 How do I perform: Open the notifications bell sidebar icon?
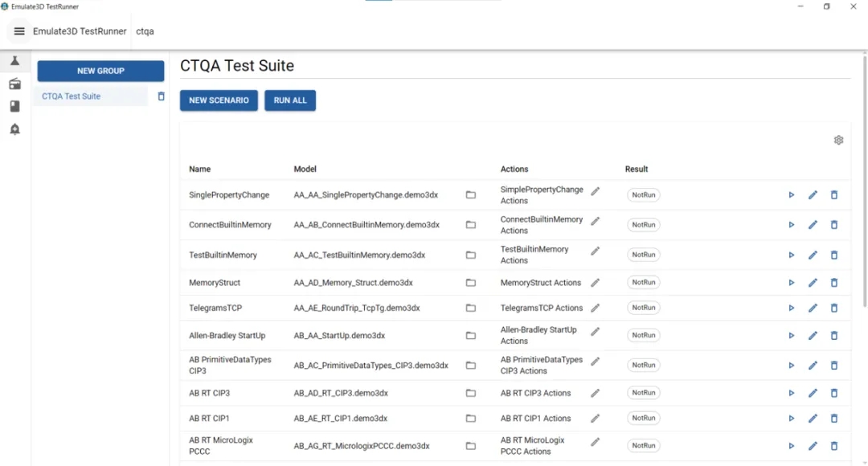(x=15, y=129)
